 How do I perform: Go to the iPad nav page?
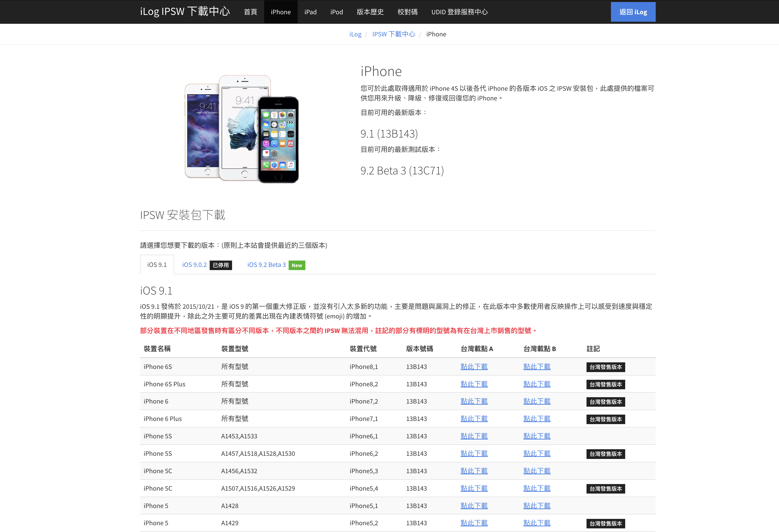click(x=310, y=12)
